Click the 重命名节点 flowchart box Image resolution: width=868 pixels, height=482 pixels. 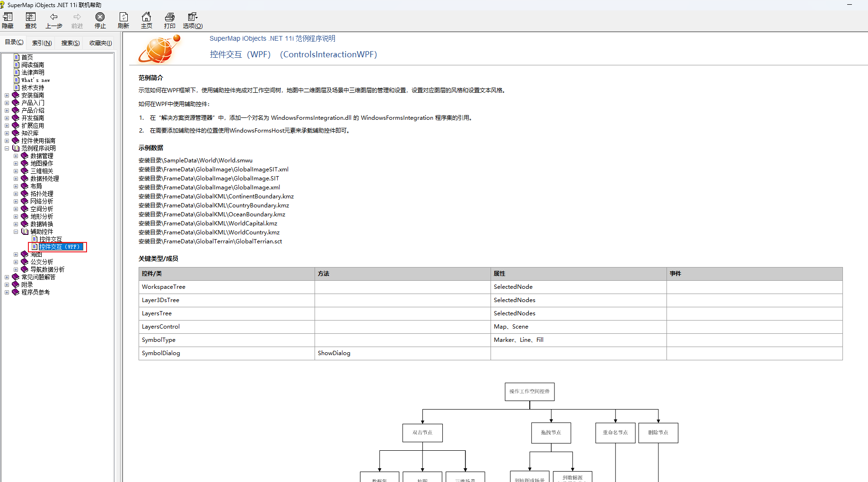click(615, 433)
